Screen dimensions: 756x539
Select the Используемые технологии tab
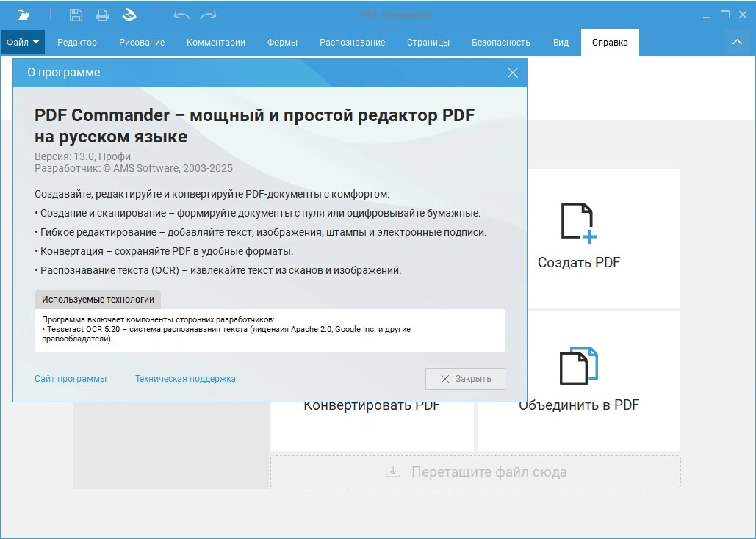98,300
